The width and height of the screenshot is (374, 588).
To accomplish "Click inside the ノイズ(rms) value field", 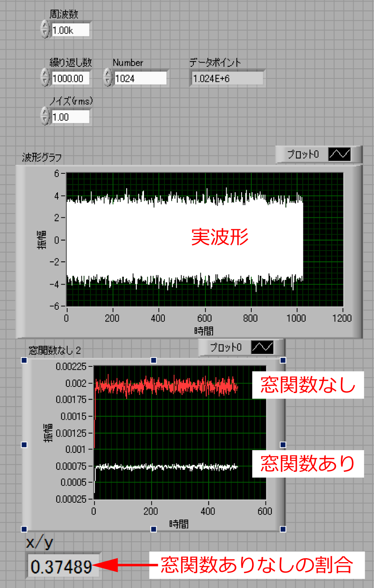I will pyautogui.click(x=70, y=117).
